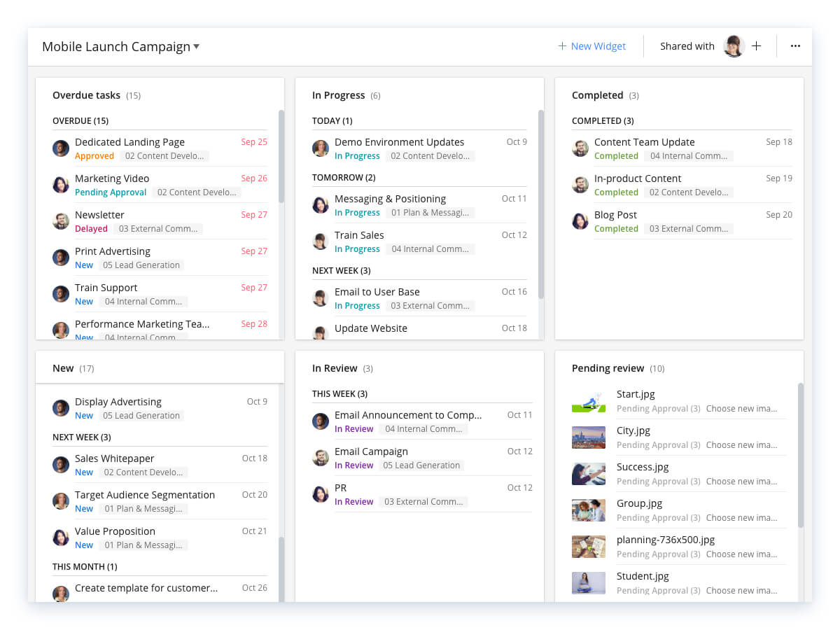Click the THIS MONTH (1) group header
This screenshot has height=630, width=840.
point(85,567)
